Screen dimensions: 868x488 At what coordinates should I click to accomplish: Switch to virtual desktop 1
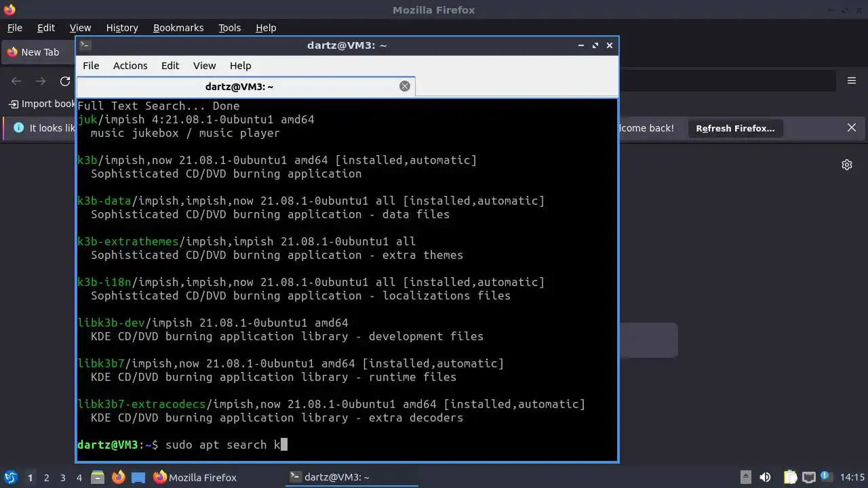30,477
